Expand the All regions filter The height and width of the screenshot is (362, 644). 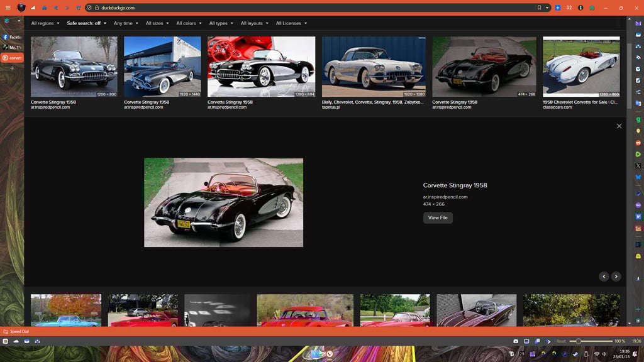coord(45,23)
